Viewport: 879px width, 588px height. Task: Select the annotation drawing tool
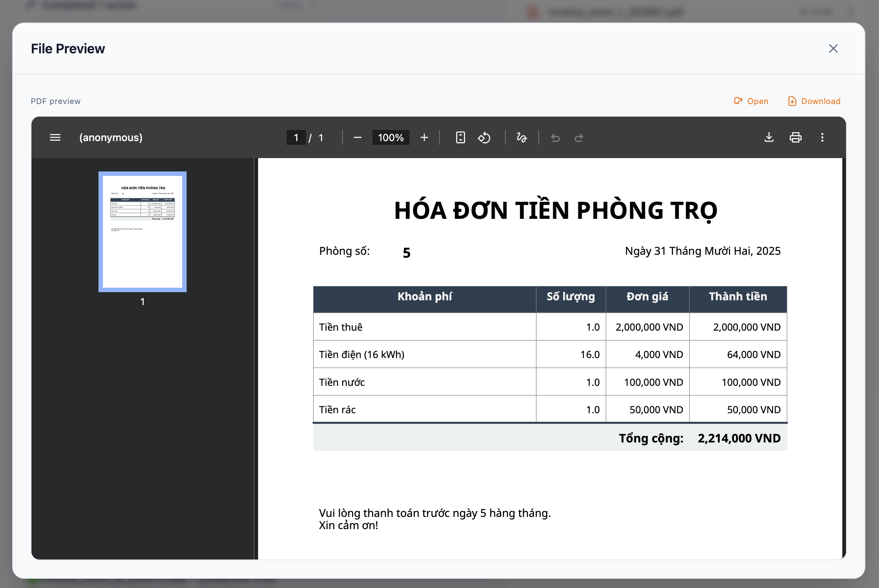tap(522, 137)
